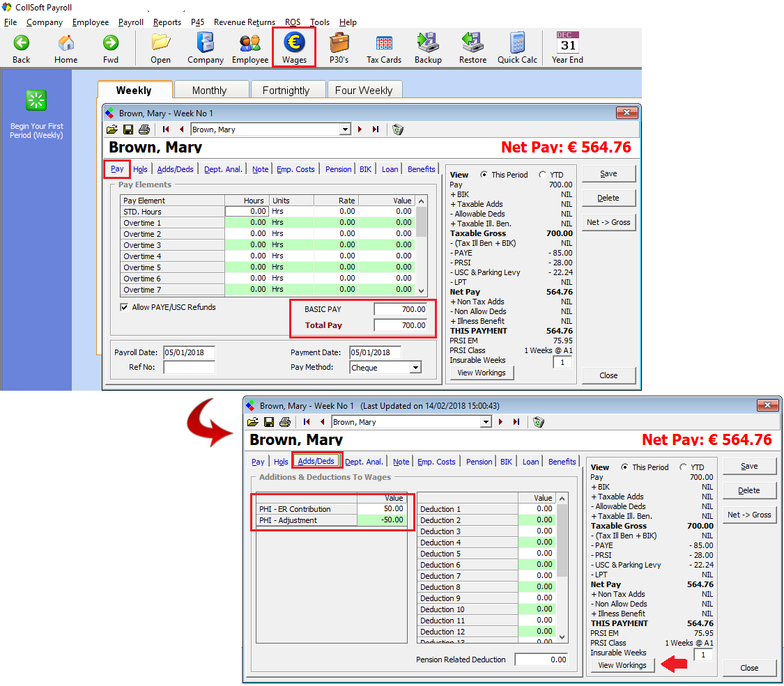Expand employee name dropdown in lower window

tap(486, 422)
